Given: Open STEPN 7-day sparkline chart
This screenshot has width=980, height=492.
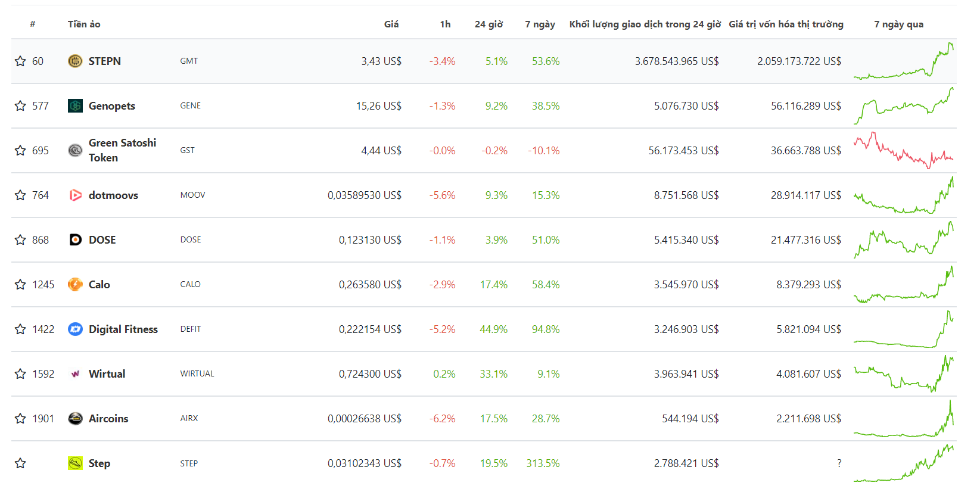Looking at the screenshot, I should (904, 61).
